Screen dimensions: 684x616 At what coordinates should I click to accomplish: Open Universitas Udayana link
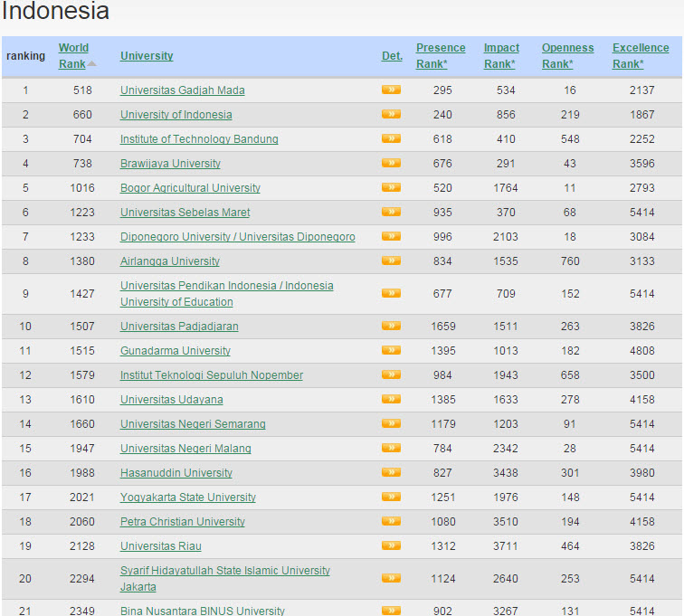pos(171,400)
